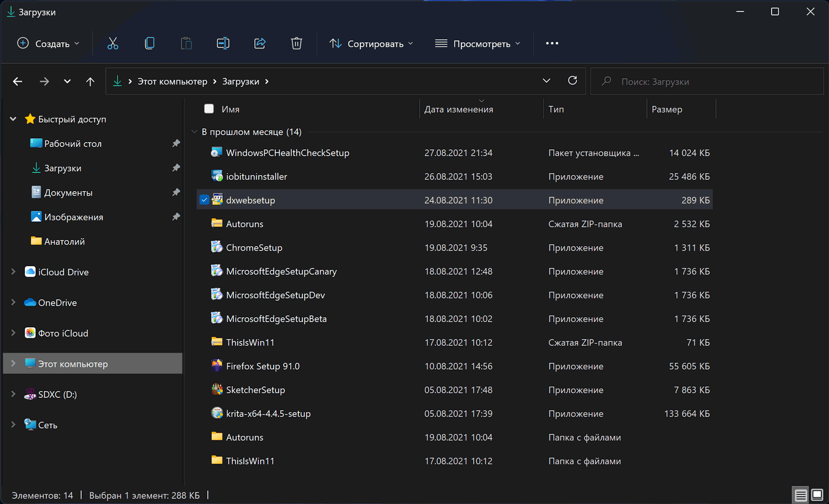Tick the select-all checkbox beside Имя
The width and height of the screenshot is (829, 504).
click(x=209, y=109)
